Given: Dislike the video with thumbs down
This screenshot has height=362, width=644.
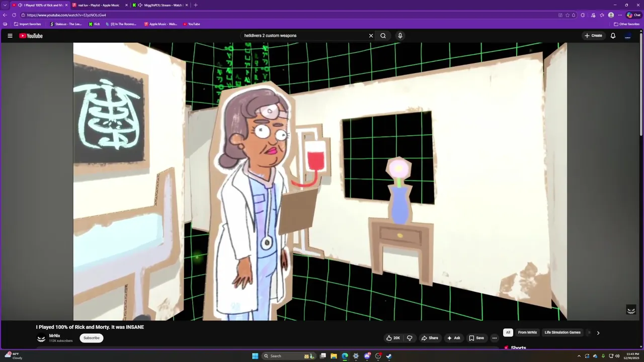Looking at the screenshot, I should 409,338.
